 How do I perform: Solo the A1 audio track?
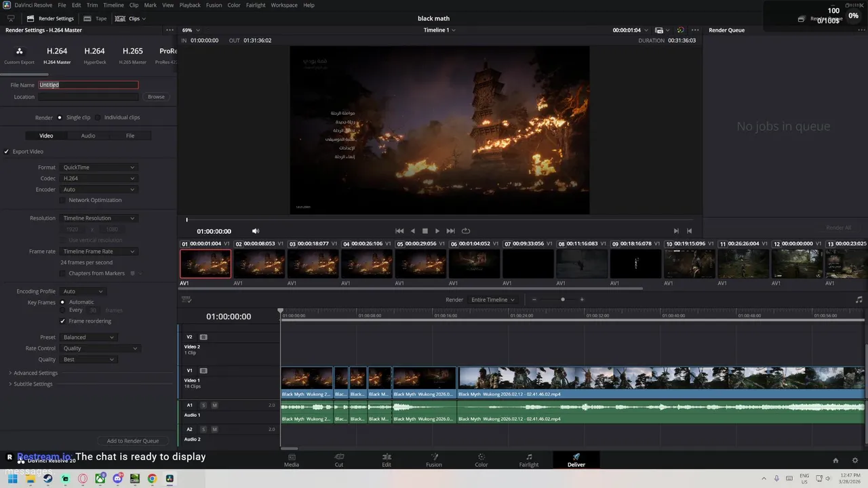pos(203,405)
